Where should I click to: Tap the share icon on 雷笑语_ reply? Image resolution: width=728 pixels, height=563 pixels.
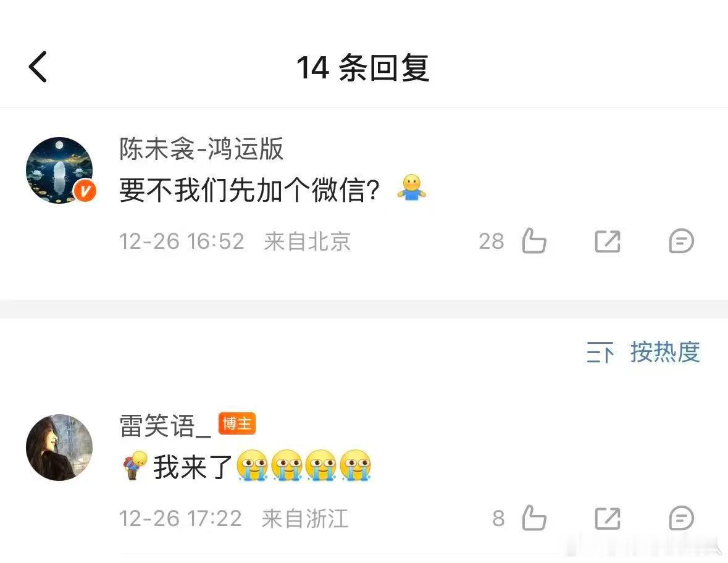point(608,519)
